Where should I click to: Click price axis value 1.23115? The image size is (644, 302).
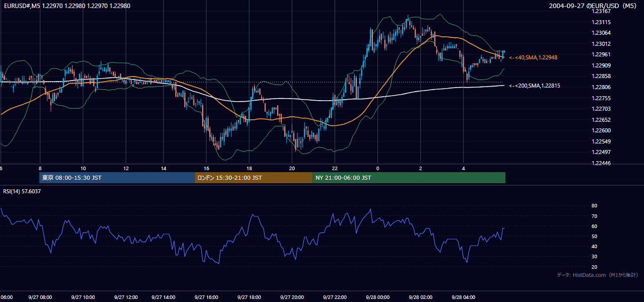[x=601, y=22]
